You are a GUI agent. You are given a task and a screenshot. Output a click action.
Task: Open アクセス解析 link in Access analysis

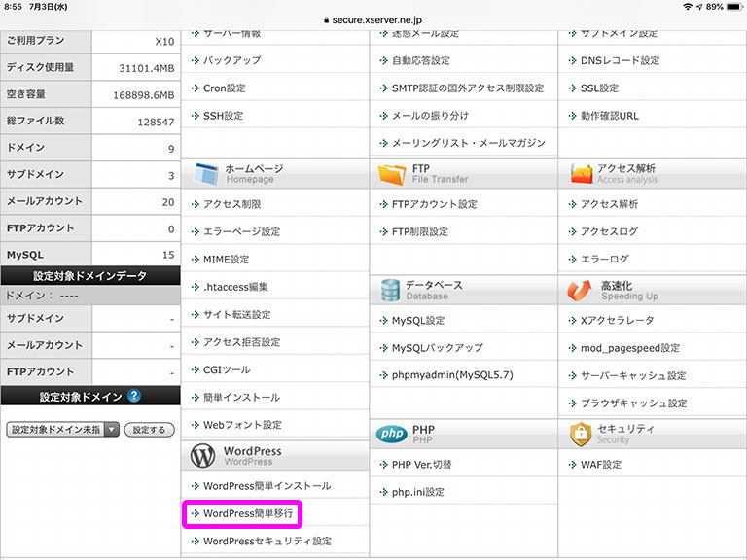click(x=609, y=204)
